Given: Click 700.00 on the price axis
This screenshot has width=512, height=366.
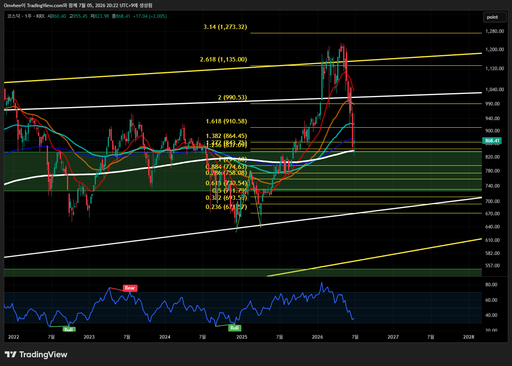Looking at the screenshot, I should [492, 201].
